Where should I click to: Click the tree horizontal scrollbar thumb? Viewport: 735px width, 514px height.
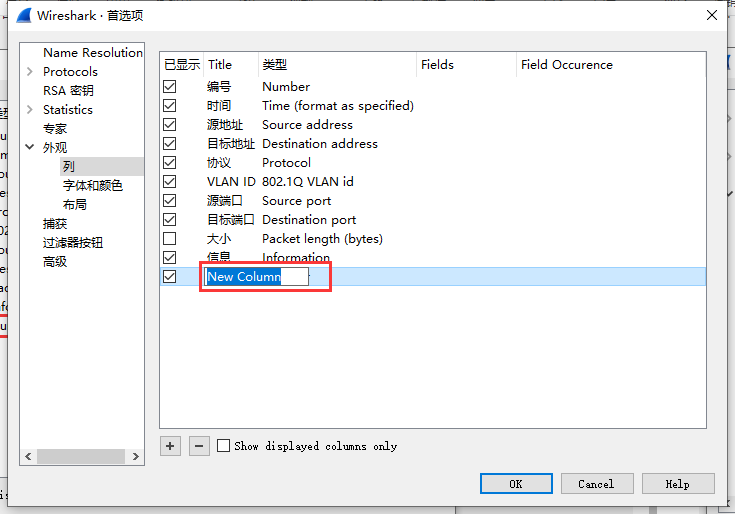(81, 456)
